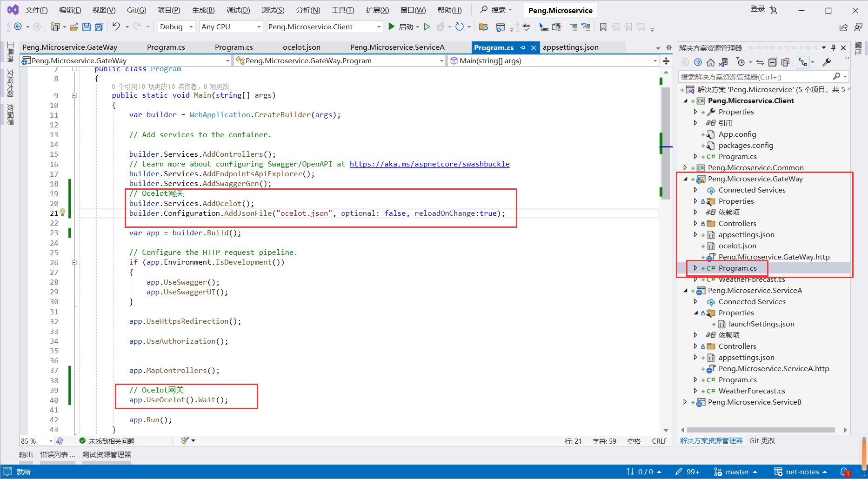Go forward in Solution Explorer

698,62
